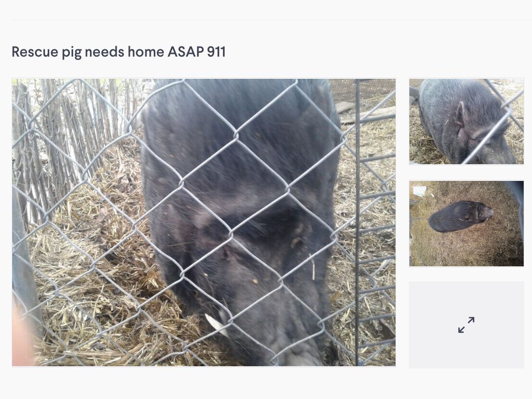This screenshot has width=532, height=399.
Task: Select the top-right pig face thumbnail
Action: (x=466, y=122)
